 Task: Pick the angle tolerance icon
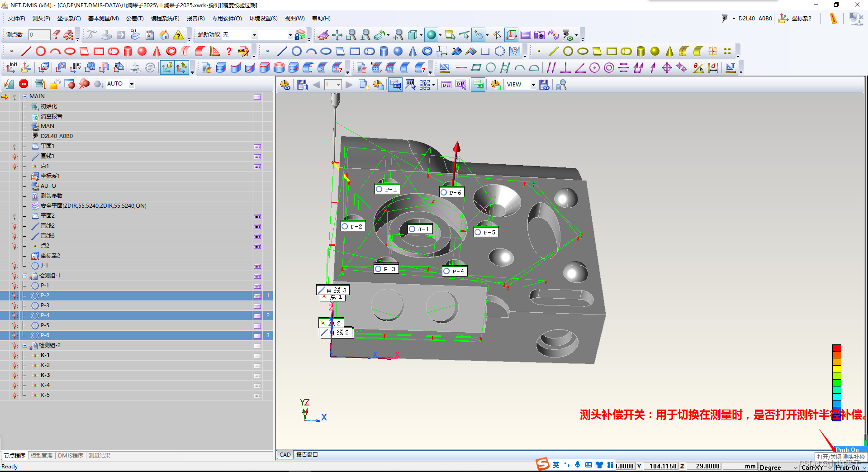[580, 67]
